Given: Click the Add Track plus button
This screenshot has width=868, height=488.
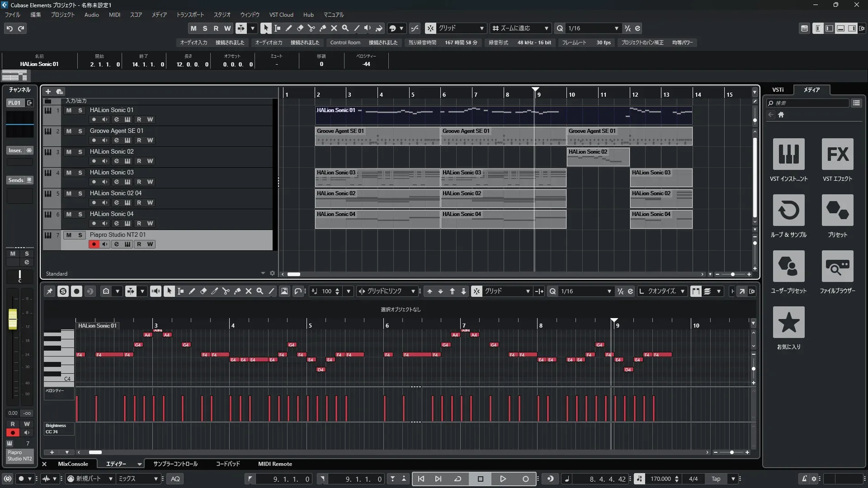Looking at the screenshot, I should [48, 91].
